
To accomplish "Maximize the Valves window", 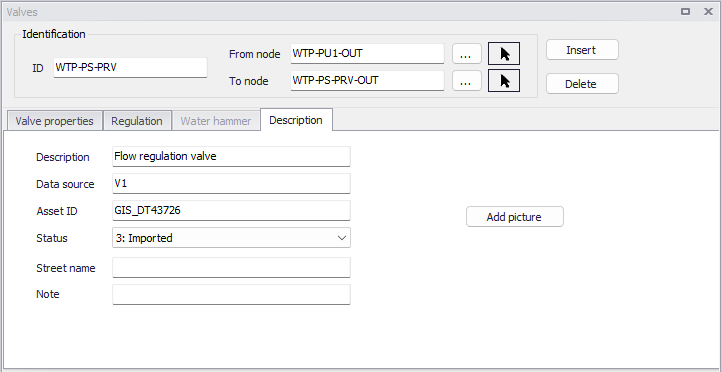I will [686, 12].
